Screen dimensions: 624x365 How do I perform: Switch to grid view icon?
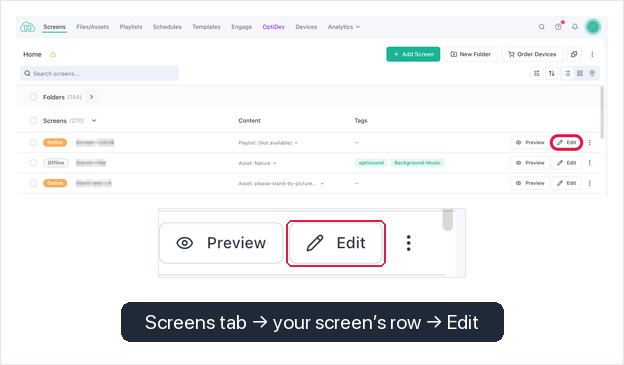pyautogui.click(x=580, y=73)
